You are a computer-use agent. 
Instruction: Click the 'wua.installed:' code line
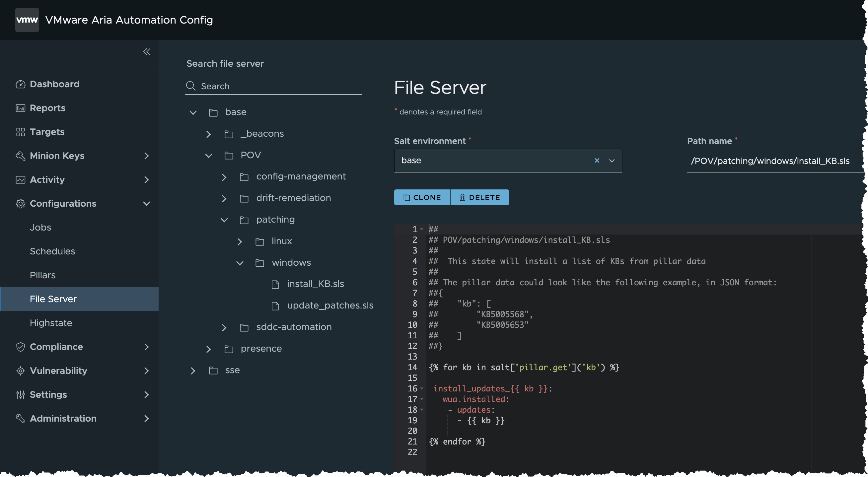point(476,399)
